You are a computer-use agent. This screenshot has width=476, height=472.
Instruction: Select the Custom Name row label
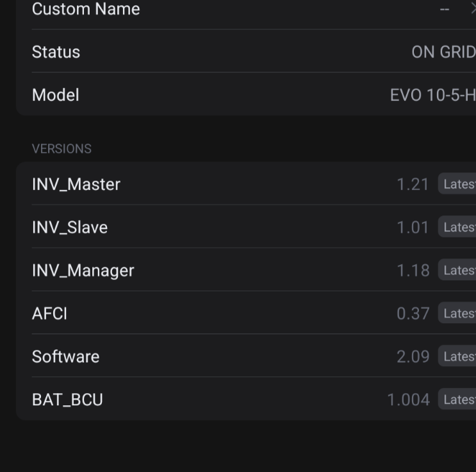click(86, 9)
